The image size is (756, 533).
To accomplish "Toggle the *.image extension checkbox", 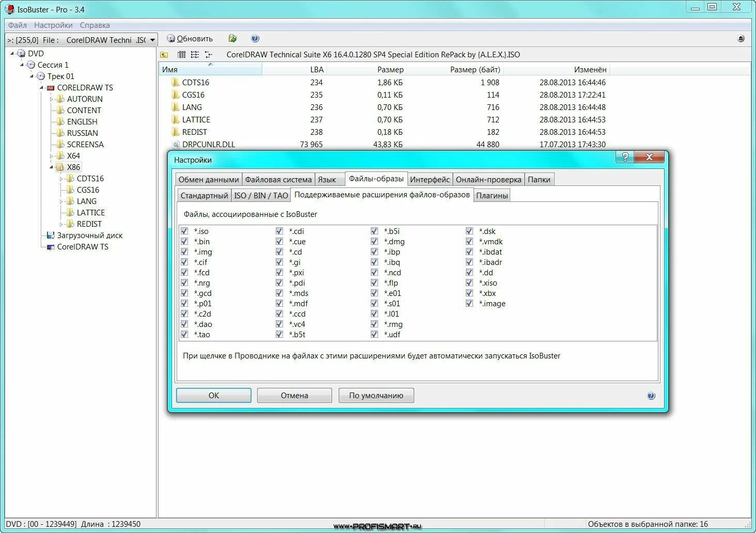I will pos(469,303).
